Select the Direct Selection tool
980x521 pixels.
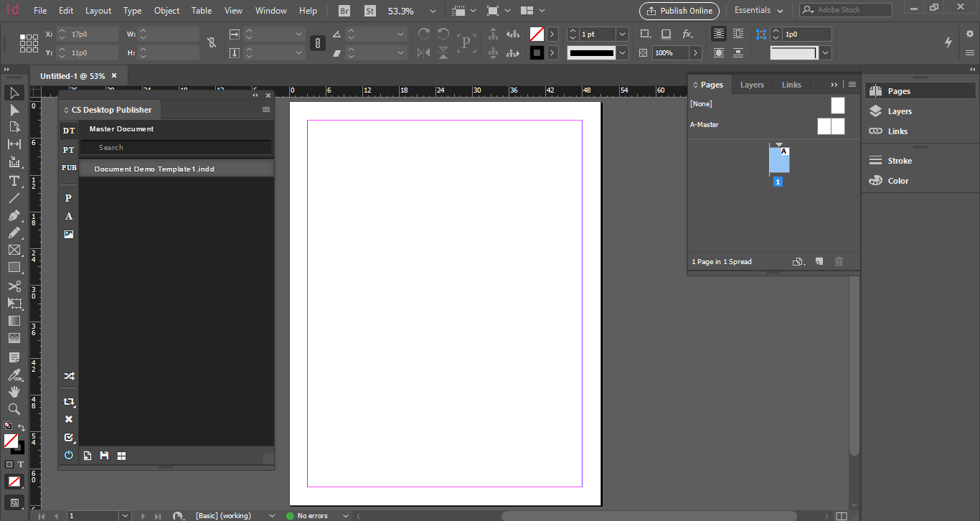14,110
